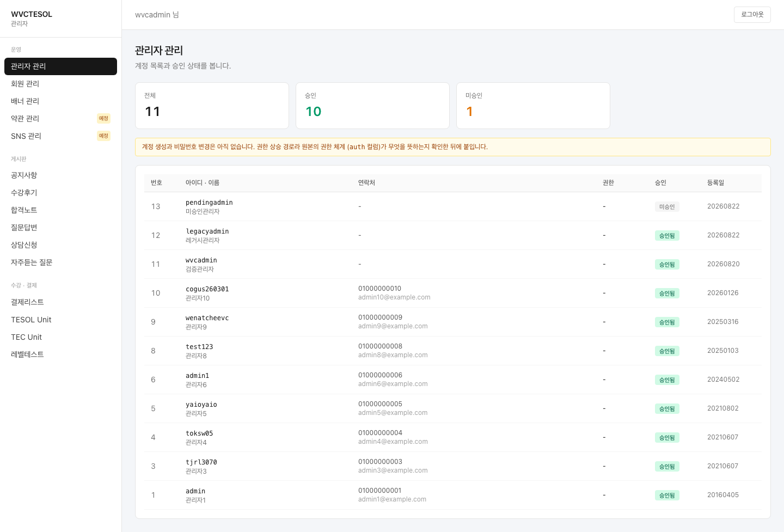784x532 pixels.
Task: Click admin9@example.com email
Action: coord(393,326)
